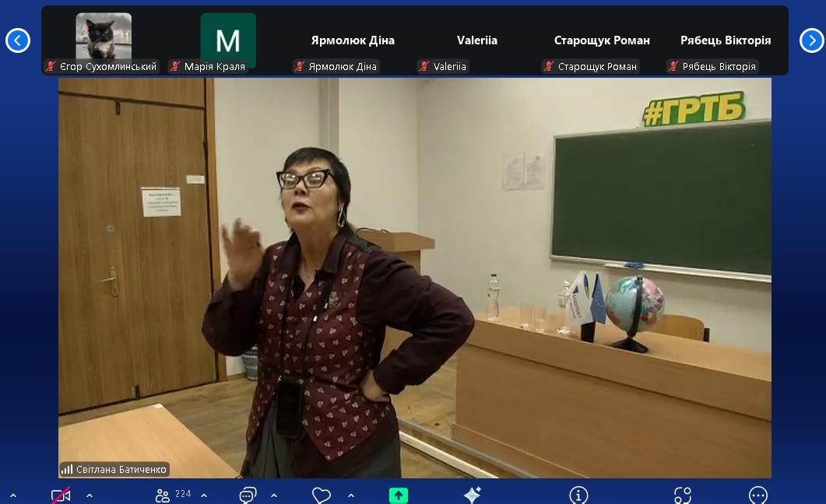Image resolution: width=826 pixels, height=504 pixels.
Task: Open meeting info icon
Action: 578,495
